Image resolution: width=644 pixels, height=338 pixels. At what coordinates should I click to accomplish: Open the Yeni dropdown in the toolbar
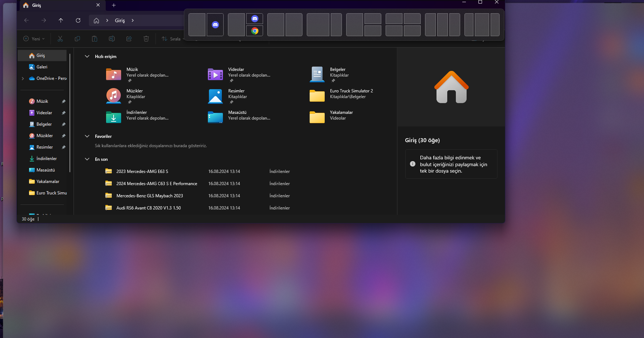(34, 39)
